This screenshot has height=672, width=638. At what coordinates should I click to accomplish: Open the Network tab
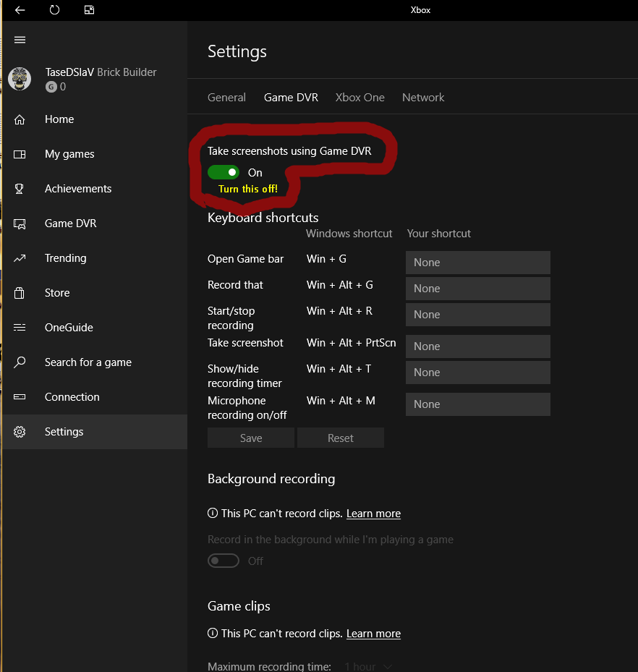[x=423, y=98]
